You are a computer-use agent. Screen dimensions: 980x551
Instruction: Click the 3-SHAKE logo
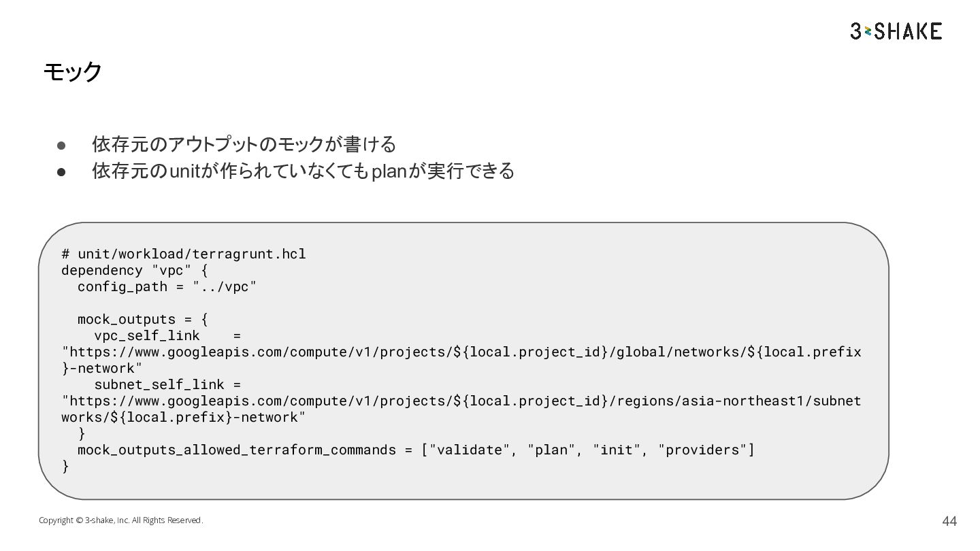[x=896, y=31]
